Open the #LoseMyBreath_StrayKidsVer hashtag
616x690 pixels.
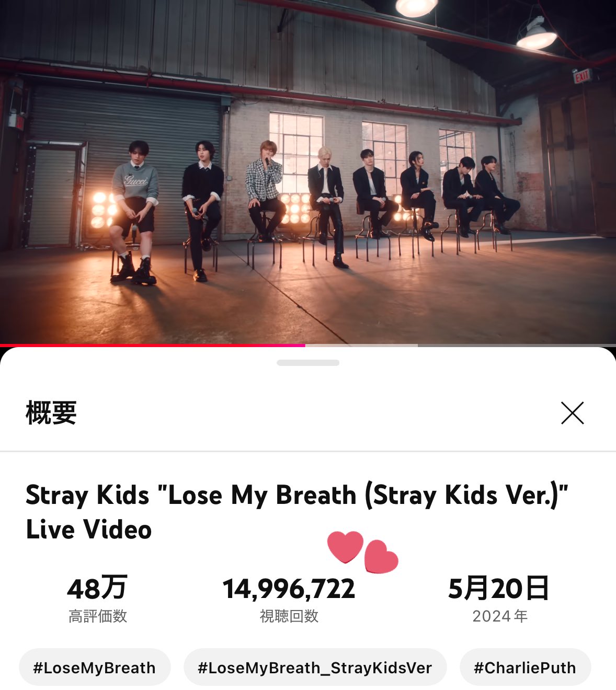pyautogui.click(x=315, y=667)
